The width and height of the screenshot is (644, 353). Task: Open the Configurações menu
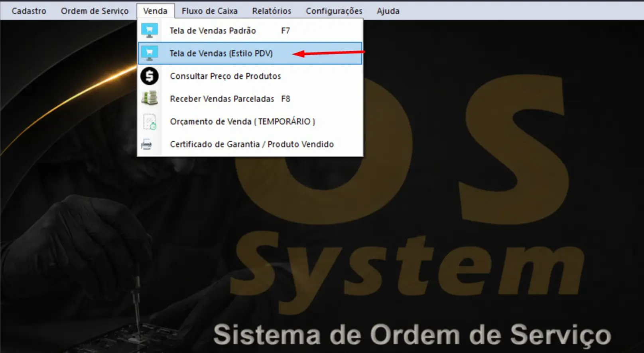coord(334,11)
